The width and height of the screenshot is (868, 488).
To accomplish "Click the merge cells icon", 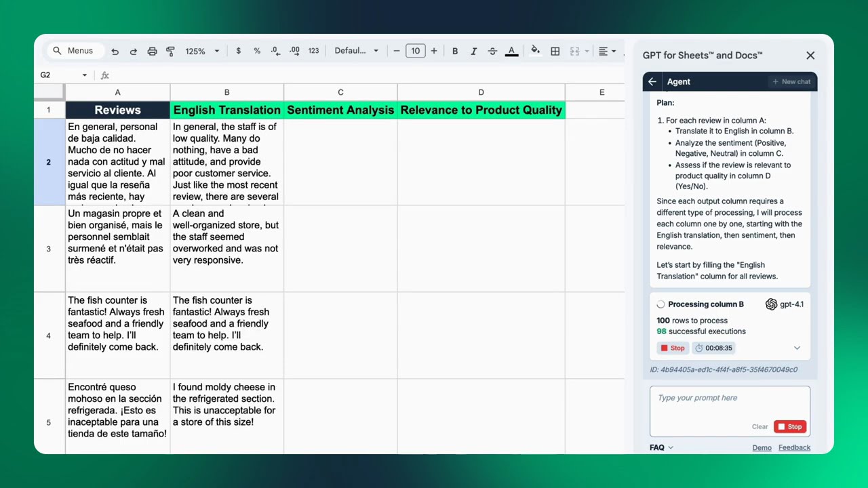I will [574, 51].
